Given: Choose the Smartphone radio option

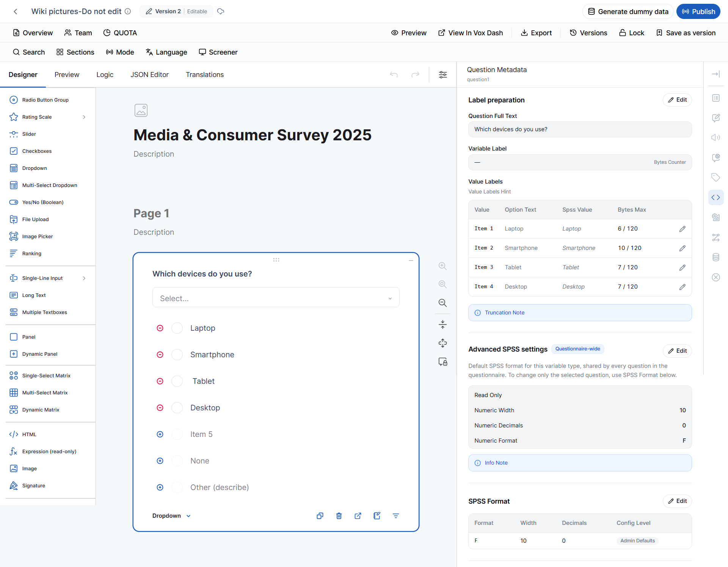Looking at the screenshot, I should coord(177,355).
